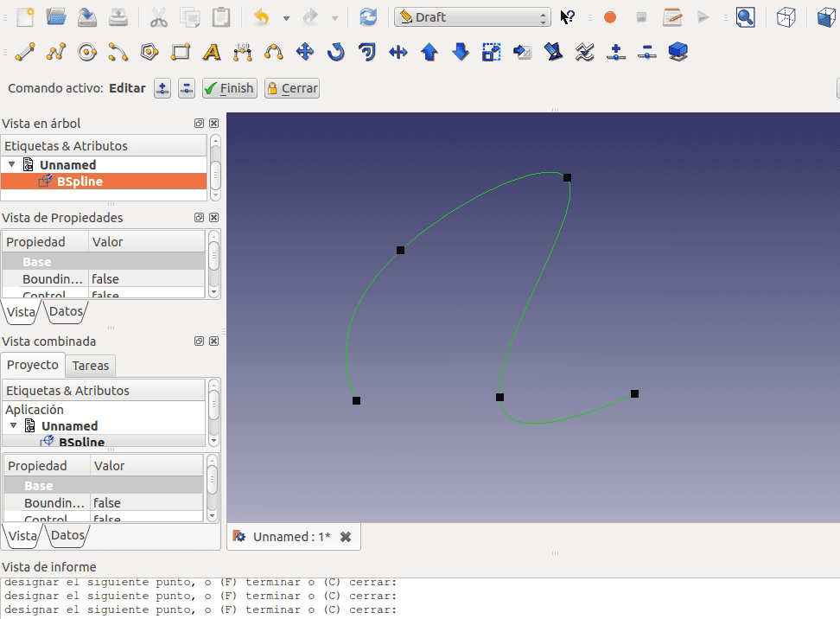Image resolution: width=840 pixels, height=619 pixels.
Task: Activate the Move objects tool
Action: point(305,53)
